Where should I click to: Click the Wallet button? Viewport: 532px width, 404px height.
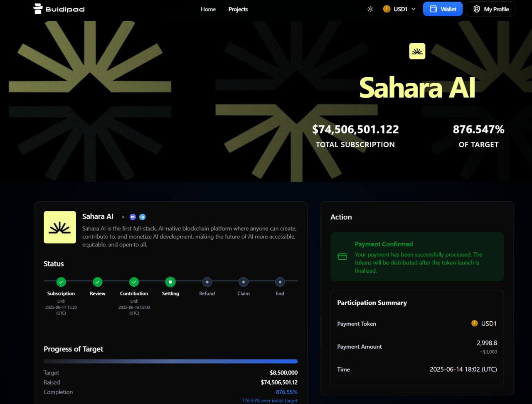click(x=443, y=9)
